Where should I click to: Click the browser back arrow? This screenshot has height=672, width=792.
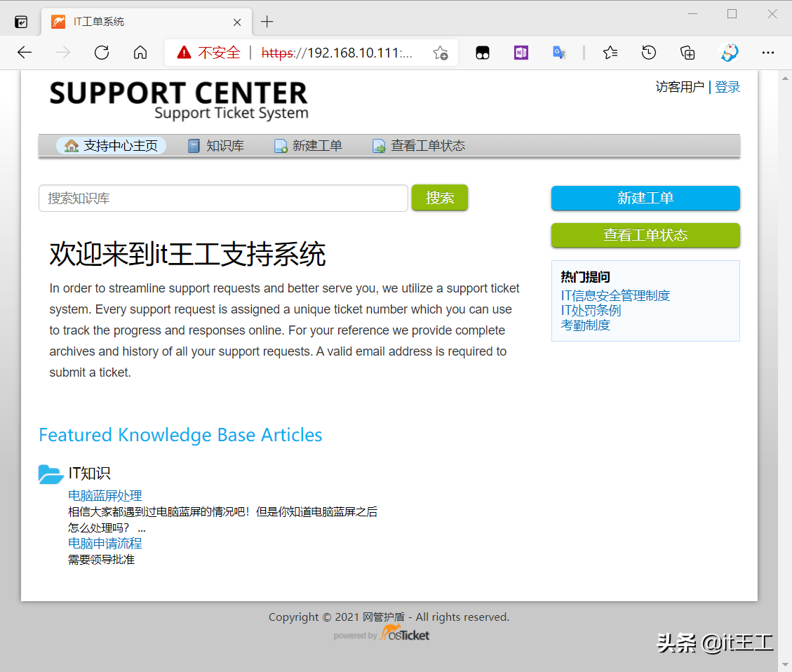(x=25, y=53)
